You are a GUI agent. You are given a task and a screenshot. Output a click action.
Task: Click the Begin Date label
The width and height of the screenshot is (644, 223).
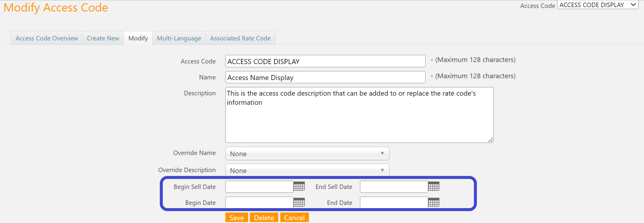(x=200, y=203)
